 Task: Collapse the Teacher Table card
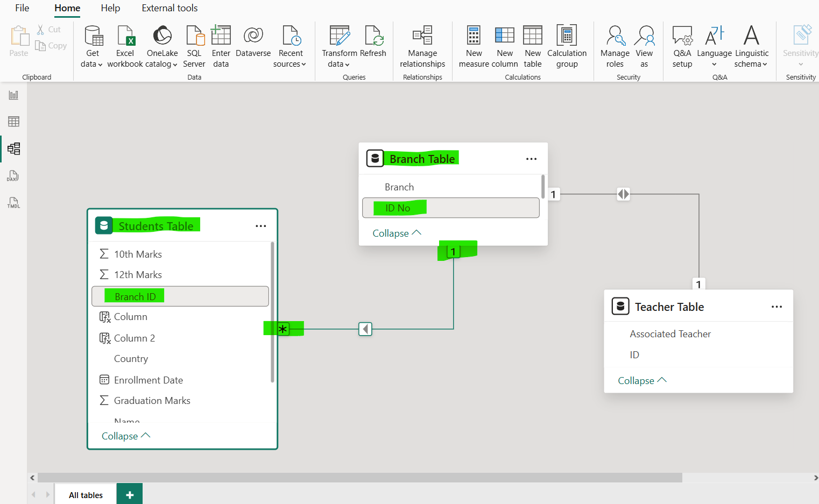[x=641, y=380]
